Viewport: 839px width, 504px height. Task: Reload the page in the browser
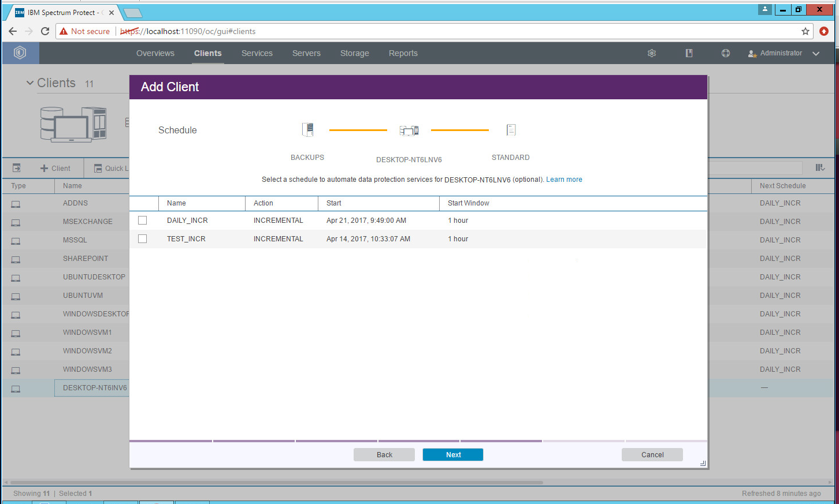(45, 31)
